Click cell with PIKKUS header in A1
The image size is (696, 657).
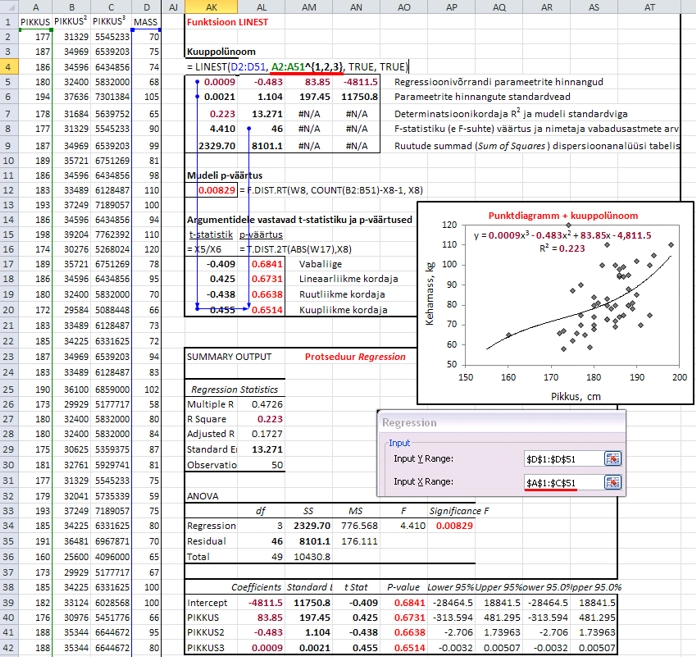point(35,22)
